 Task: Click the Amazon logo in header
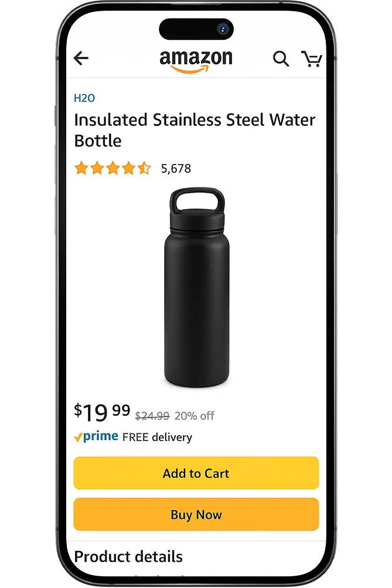coord(196,61)
